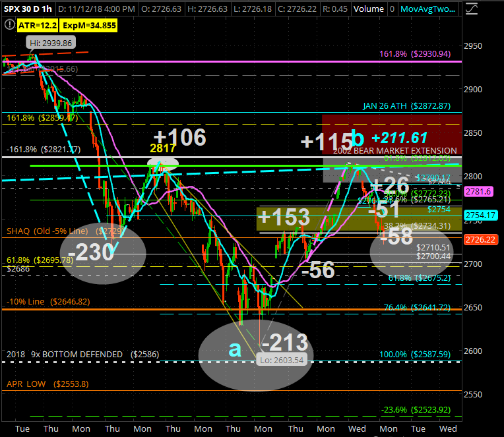Click the +211.61 cyan measurement text

click(400, 138)
